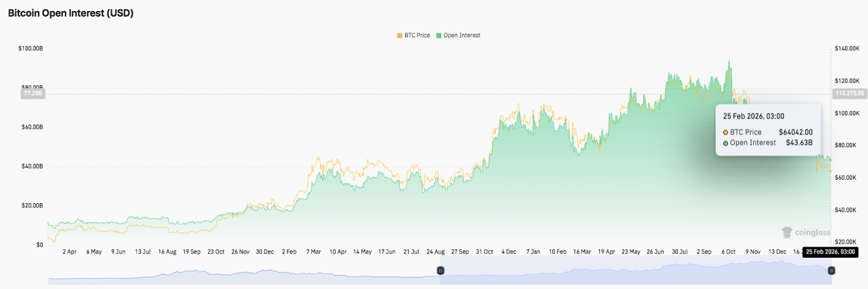The width and height of the screenshot is (868, 289).
Task: Click the $140.00K right axis label
Action: [x=847, y=48]
